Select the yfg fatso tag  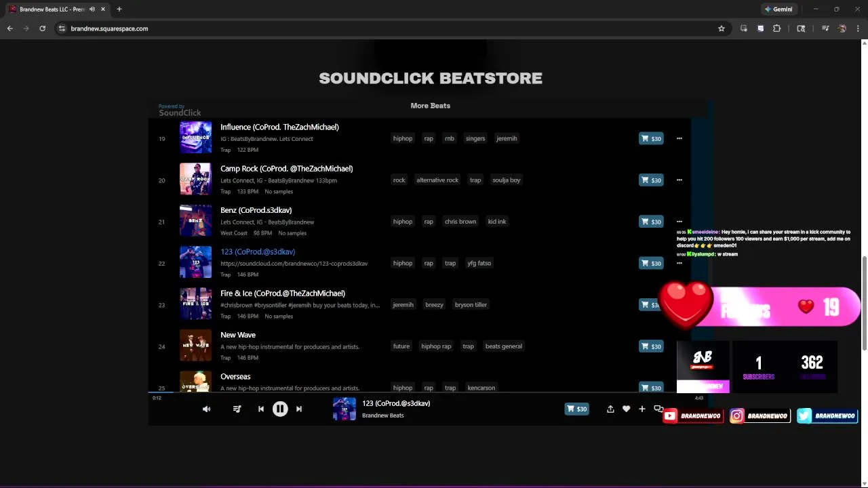point(479,263)
